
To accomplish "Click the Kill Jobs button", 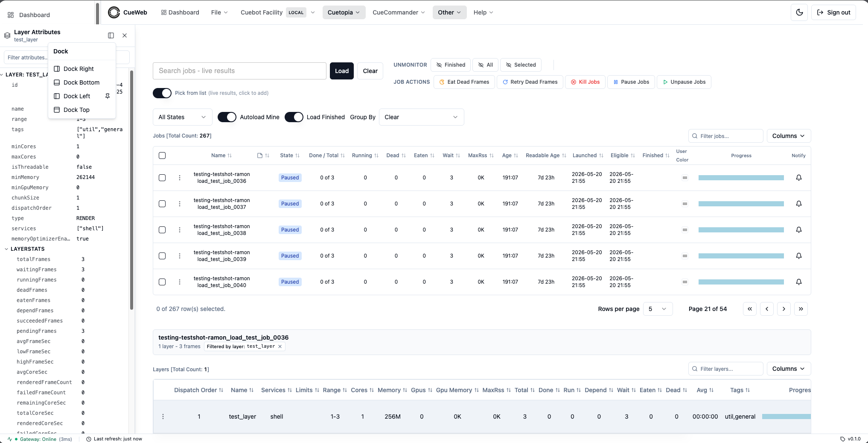I will click(x=585, y=82).
